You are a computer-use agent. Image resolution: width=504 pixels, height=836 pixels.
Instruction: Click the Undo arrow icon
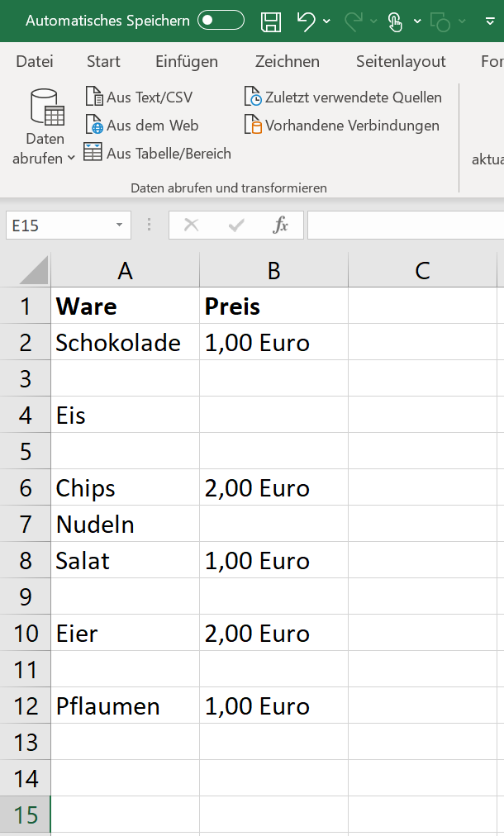tap(307, 21)
